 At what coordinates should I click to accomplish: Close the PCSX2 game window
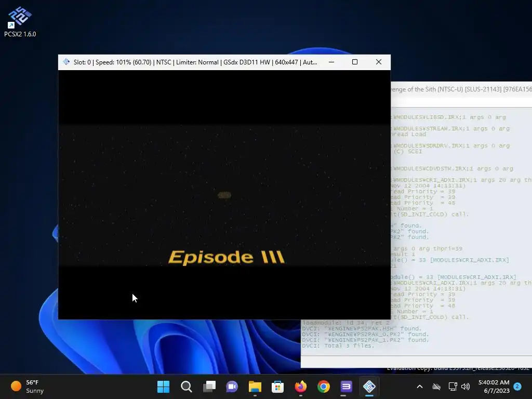379,62
